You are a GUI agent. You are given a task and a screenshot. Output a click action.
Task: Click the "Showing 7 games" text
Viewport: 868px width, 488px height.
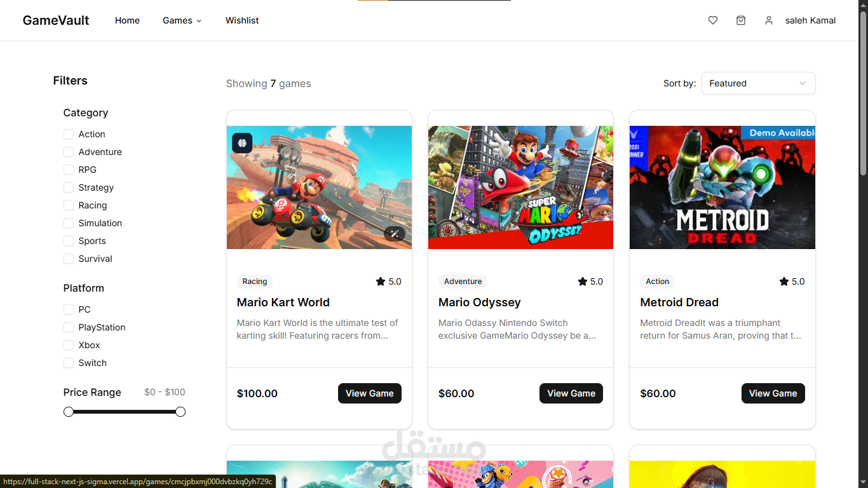pyautogui.click(x=269, y=83)
